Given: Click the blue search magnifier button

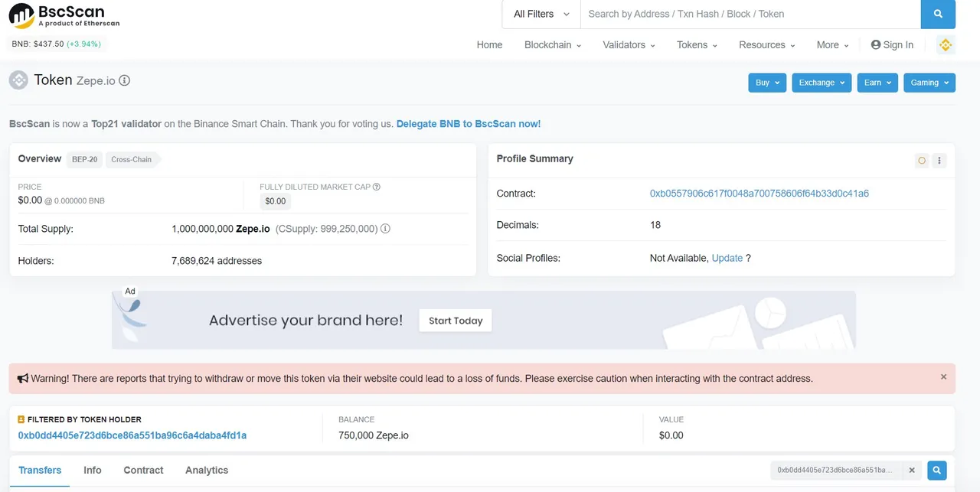Looking at the screenshot, I should tap(938, 14).
